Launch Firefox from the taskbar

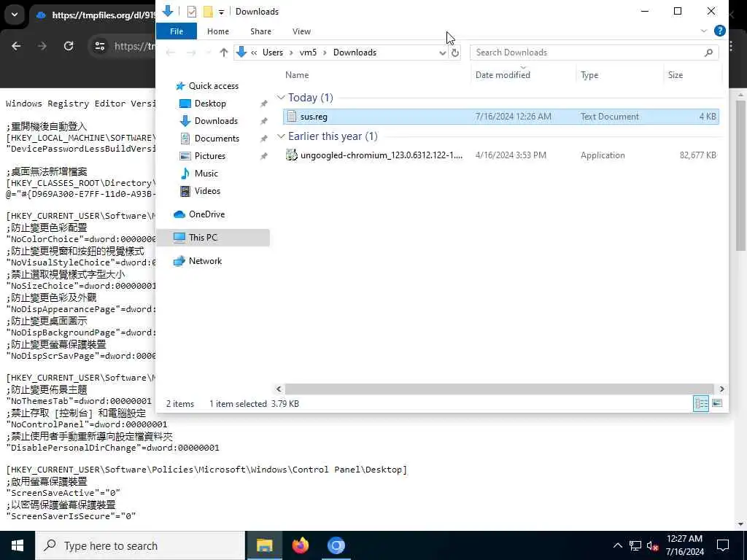click(x=300, y=545)
